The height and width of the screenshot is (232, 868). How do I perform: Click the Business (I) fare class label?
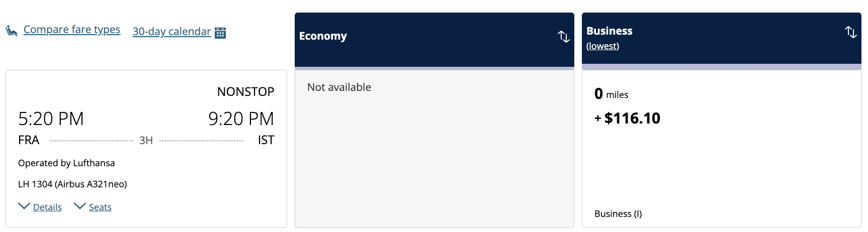pyautogui.click(x=618, y=214)
